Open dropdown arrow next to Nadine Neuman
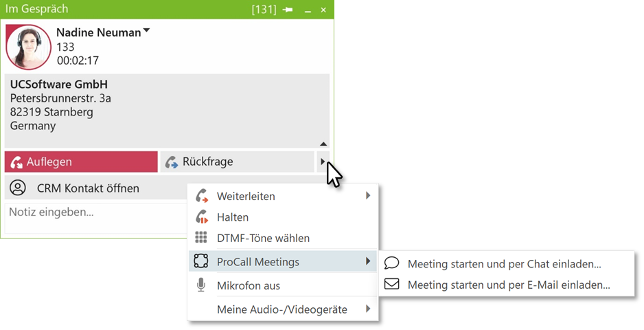The width and height of the screenshot is (644, 330). click(x=146, y=32)
